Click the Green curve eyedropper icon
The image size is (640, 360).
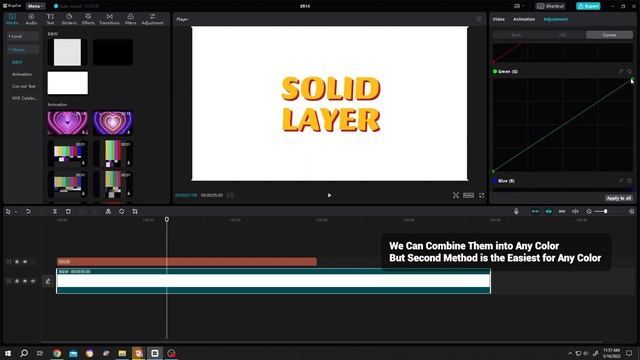[621, 71]
